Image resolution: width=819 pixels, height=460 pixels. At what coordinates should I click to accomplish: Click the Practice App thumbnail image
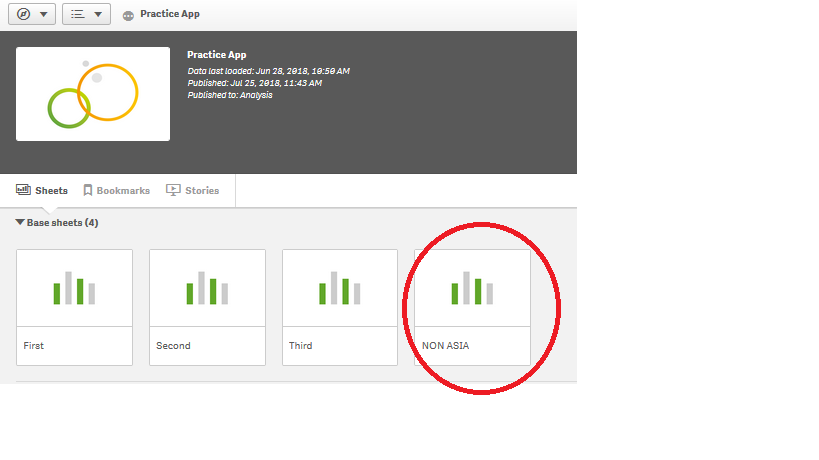point(93,94)
